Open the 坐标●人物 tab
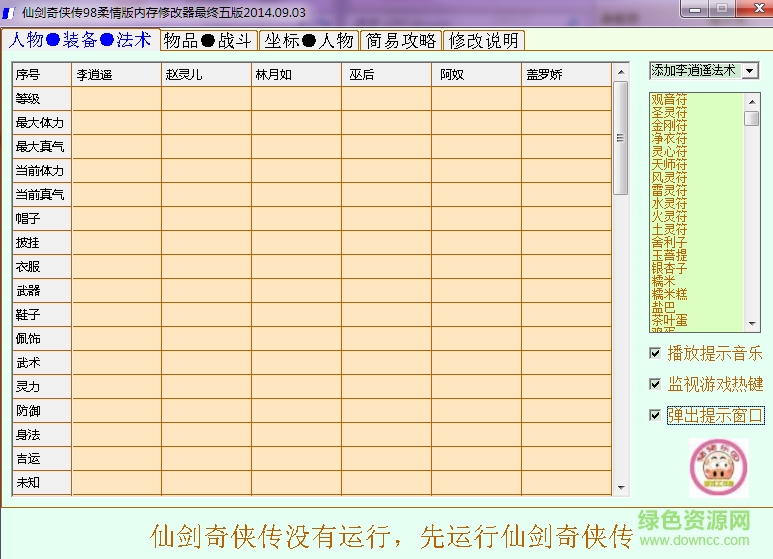773x559 pixels. (x=309, y=40)
